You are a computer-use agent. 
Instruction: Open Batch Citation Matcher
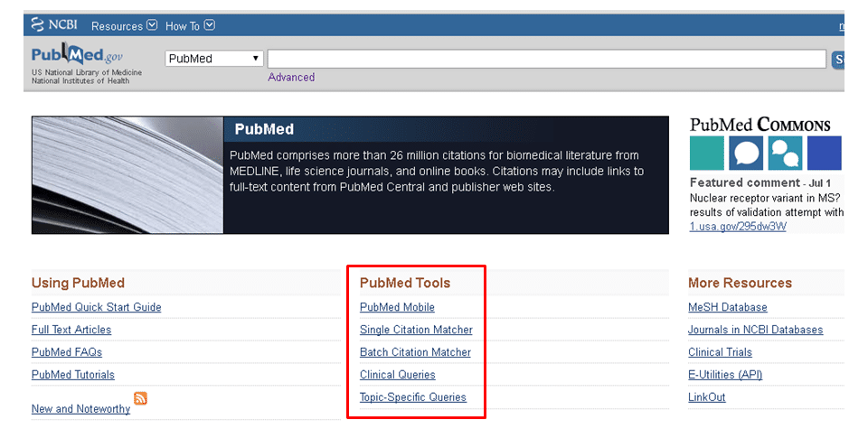pos(415,352)
